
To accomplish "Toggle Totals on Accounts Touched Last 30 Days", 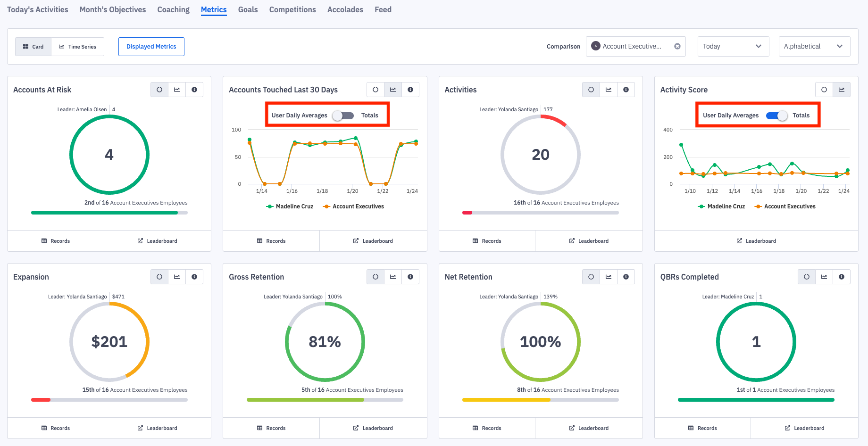I will click(x=343, y=116).
